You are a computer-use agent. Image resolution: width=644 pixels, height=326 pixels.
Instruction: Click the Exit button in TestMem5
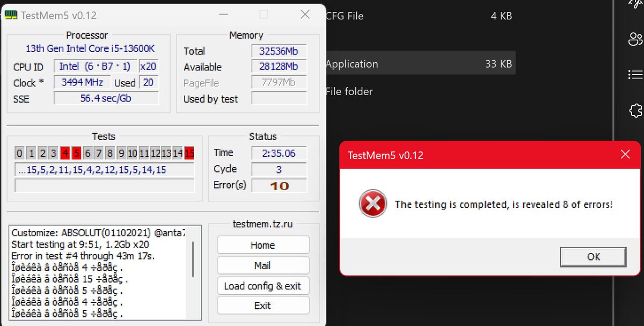(x=263, y=306)
